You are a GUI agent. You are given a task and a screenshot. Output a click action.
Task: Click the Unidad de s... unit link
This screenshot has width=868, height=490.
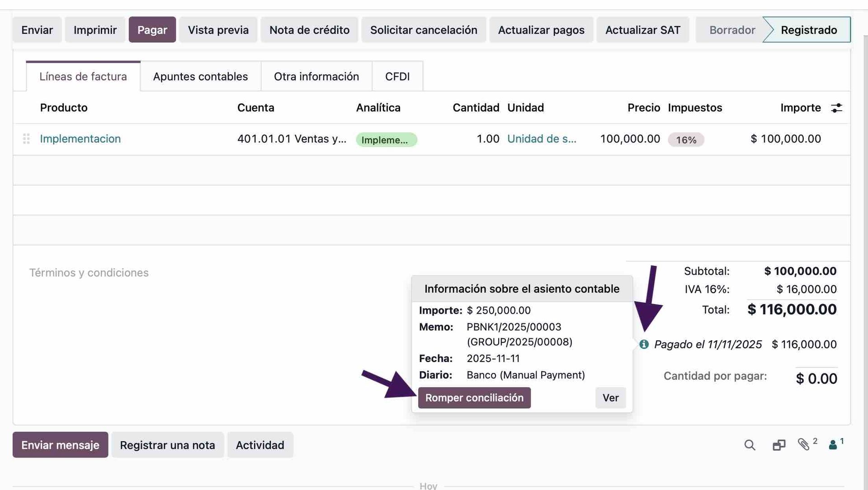tap(542, 139)
